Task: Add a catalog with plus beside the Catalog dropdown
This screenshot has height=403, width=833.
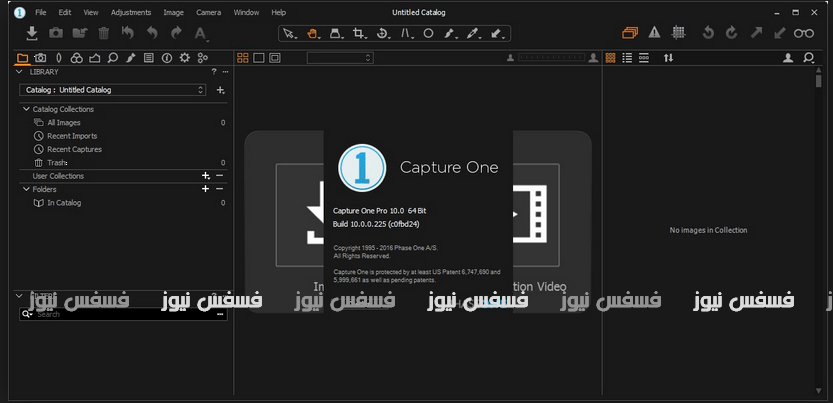Action: click(220, 90)
